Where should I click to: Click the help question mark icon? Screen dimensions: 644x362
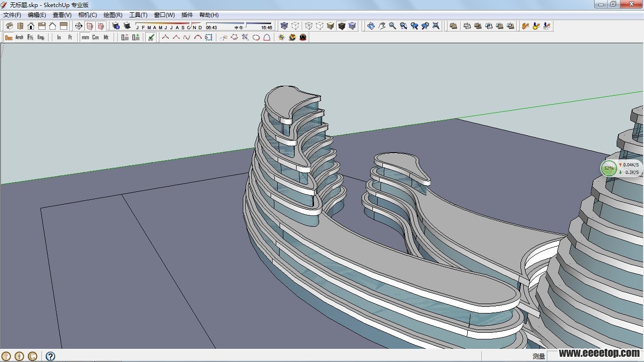pos(50,356)
